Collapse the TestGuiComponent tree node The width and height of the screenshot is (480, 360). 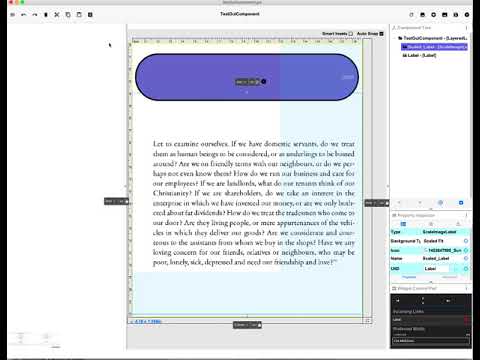point(395,38)
